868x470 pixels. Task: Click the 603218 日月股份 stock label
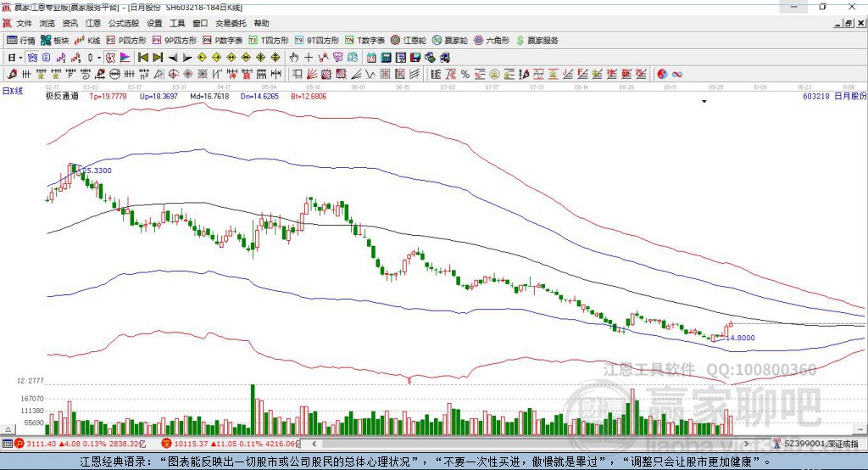[834, 97]
